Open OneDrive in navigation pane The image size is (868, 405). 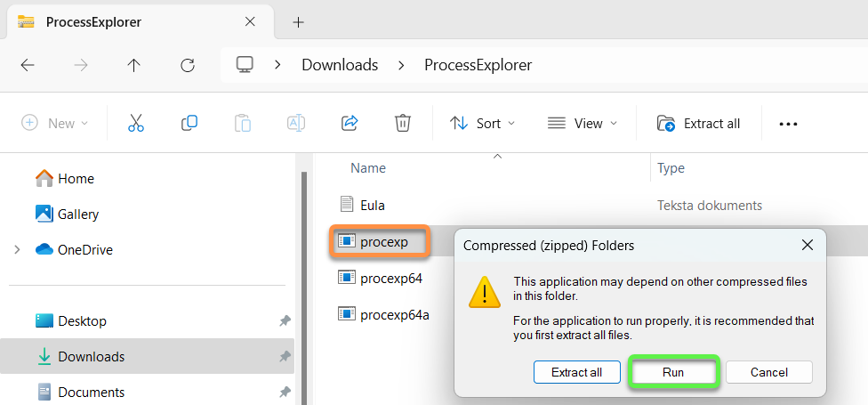tap(85, 250)
